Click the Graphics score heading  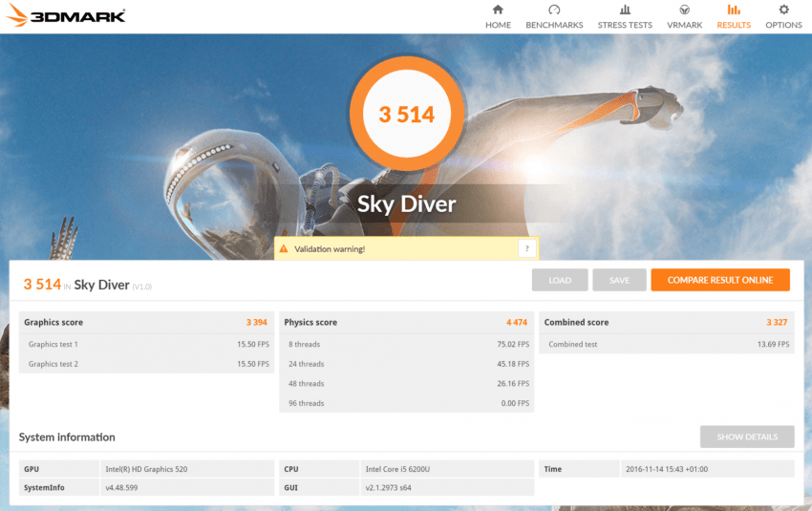(53, 322)
